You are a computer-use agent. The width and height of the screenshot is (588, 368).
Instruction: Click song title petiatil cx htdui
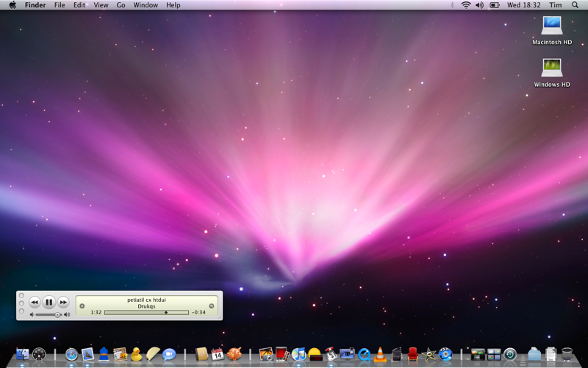click(x=146, y=300)
